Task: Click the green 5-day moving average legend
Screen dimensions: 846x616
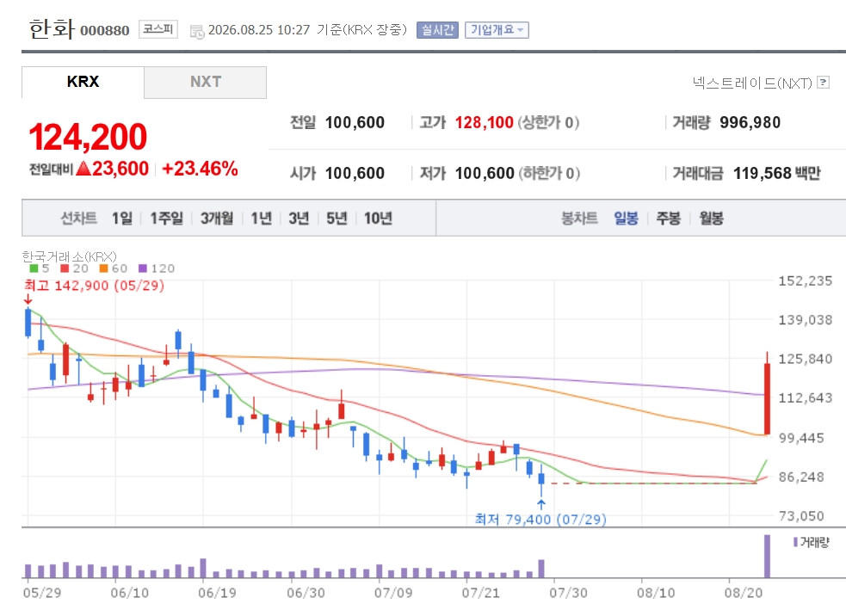Action: click(40, 268)
